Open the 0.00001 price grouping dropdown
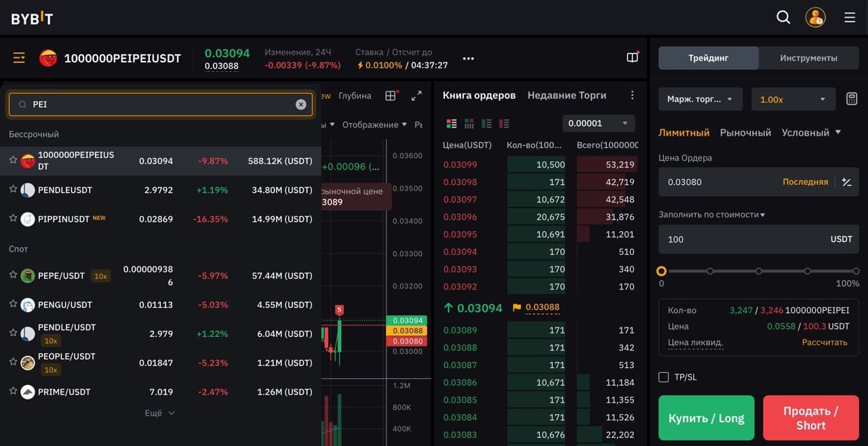 [x=599, y=123]
